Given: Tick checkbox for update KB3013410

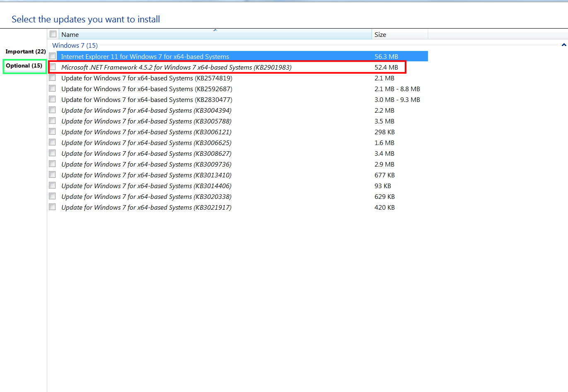Looking at the screenshot, I should point(52,174).
